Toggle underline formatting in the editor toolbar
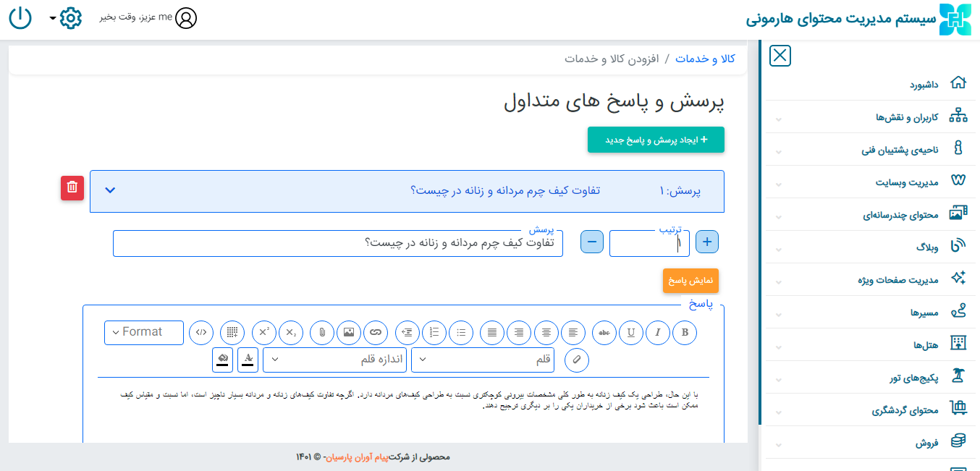 pyautogui.click(x=631, y=332)
